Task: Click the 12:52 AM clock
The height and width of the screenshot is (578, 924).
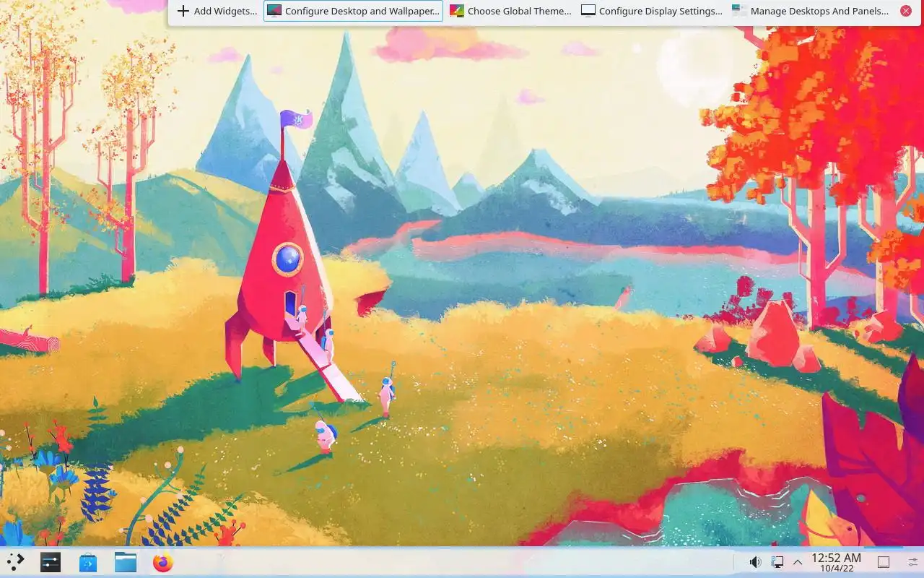Action: click(836, 562)
